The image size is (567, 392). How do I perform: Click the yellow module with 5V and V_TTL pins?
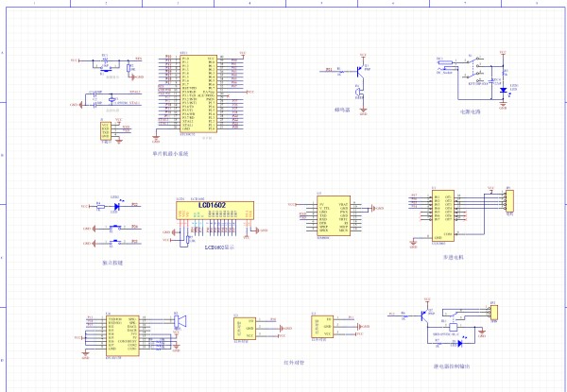(x=334, y=215)
